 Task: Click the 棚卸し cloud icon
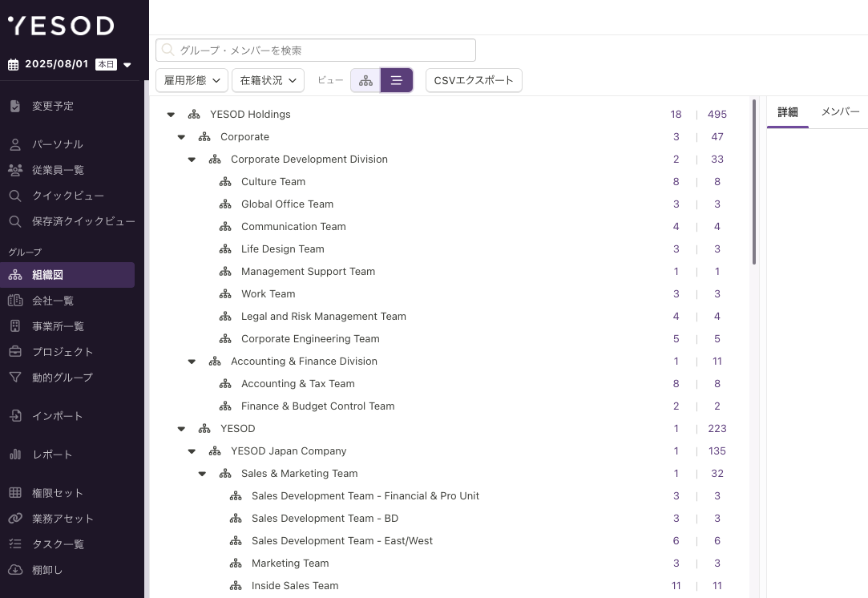(15, 570)
